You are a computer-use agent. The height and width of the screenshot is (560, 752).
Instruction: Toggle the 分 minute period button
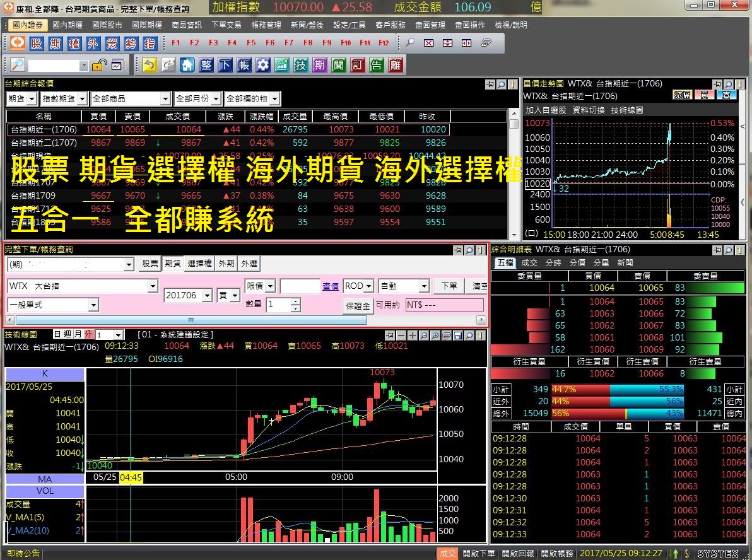coord(88,334)
